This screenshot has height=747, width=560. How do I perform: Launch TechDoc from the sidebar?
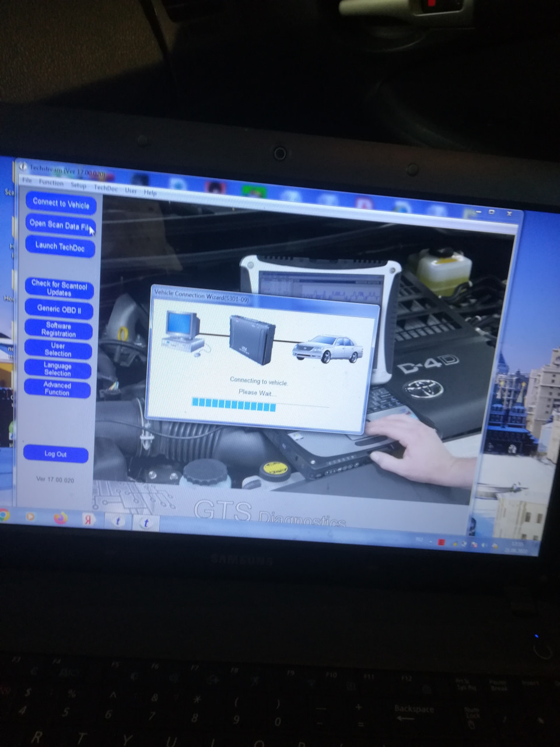coord(60,246)
